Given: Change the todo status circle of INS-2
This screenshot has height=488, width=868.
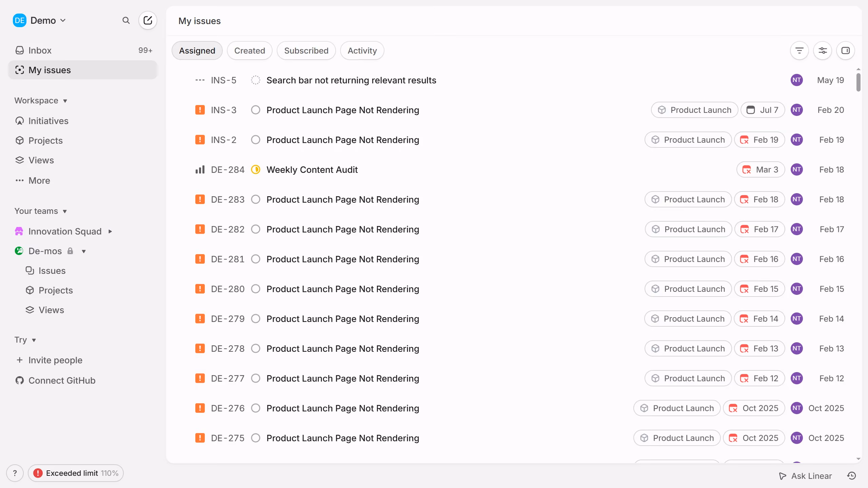Looking at the screenshot, I should pyautogui.click(x=256, y=140).
